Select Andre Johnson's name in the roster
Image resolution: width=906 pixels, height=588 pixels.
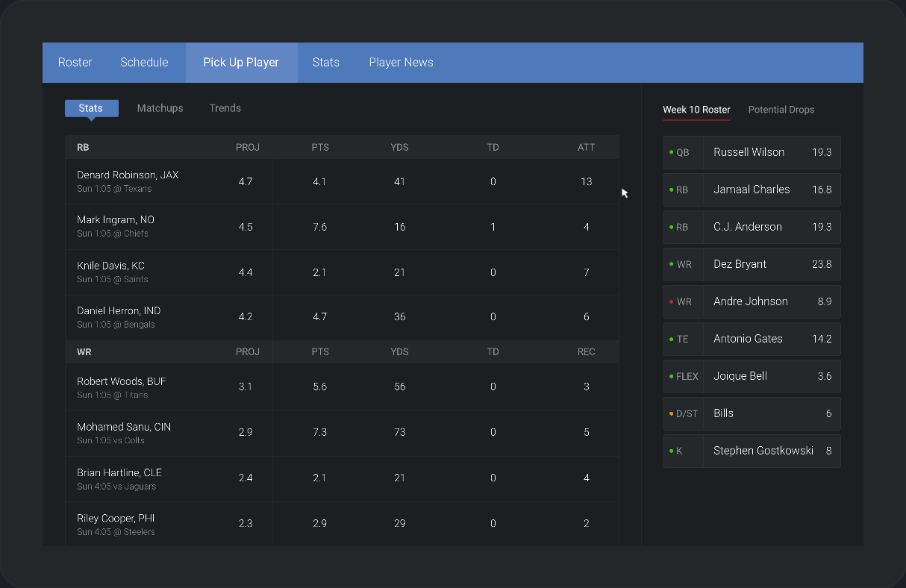[x=751, y=301]
